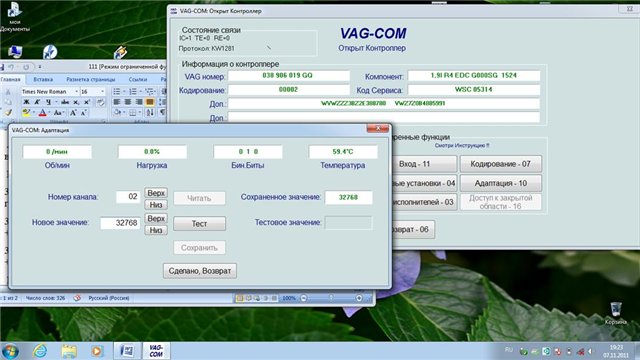Toggle justified alignment in Word

click(x=150, y=102)
